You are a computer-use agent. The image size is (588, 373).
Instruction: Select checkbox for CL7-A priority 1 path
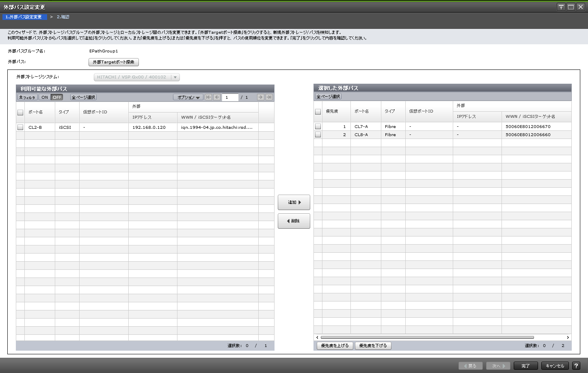318,126
